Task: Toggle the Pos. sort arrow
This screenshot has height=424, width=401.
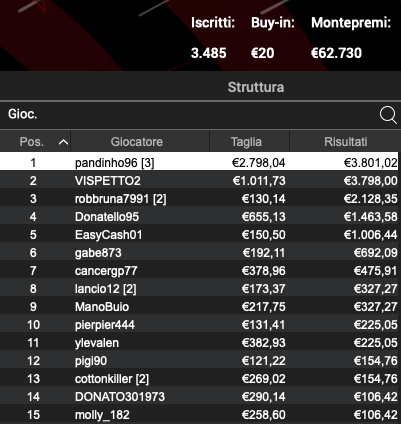Action: coord(63,142)
